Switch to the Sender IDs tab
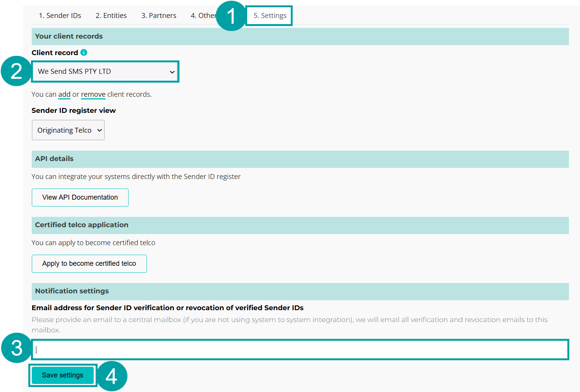Viewport: 580px width, 392px height. tap(60, 15)
